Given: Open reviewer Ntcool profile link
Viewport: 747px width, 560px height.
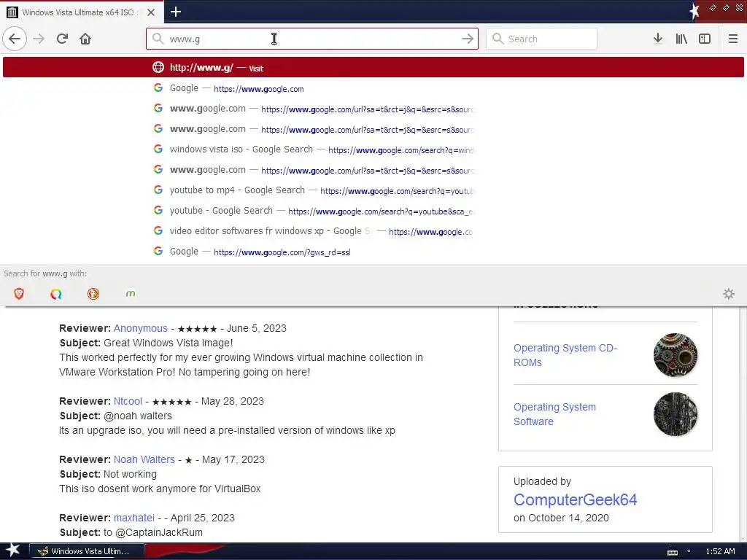Looking at the screenshot, I should (x=128, y=402).
